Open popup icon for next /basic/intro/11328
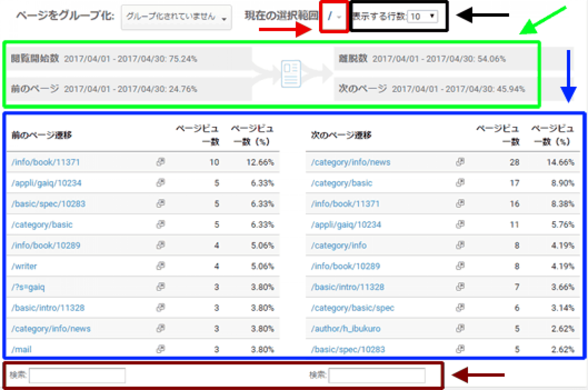Viewport: 588px width, 390px height. click(460, 287)
